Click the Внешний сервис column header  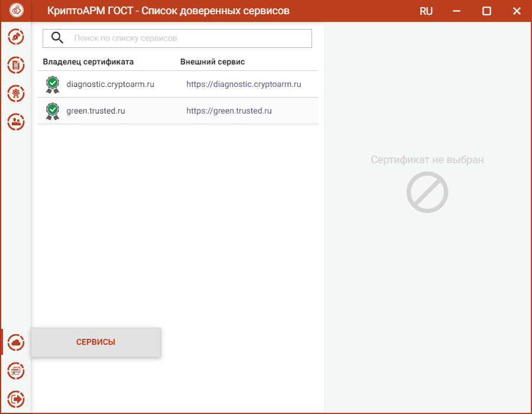(212, 62)
